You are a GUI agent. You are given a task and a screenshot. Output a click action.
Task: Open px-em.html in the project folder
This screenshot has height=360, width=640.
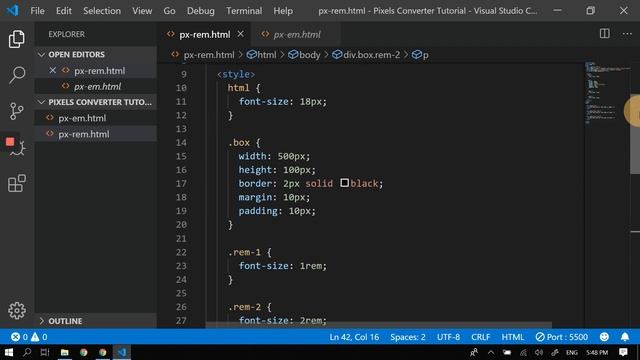click(x=96, y=118)
